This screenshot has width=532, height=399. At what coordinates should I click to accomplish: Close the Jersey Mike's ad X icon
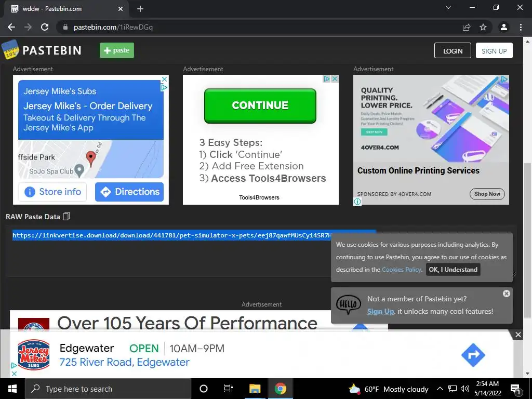pos(164,79)
